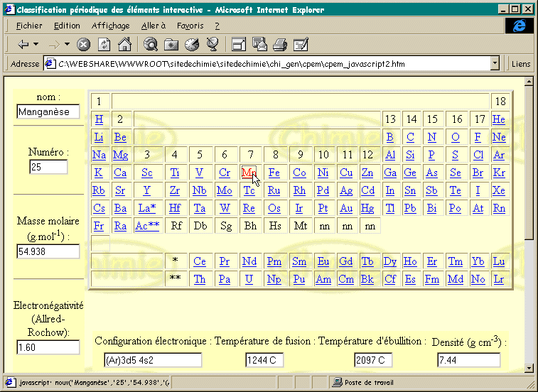This screenshot has height=392, width=538.
Task: Click the Mt element cell text
Action: click(301, 226)
